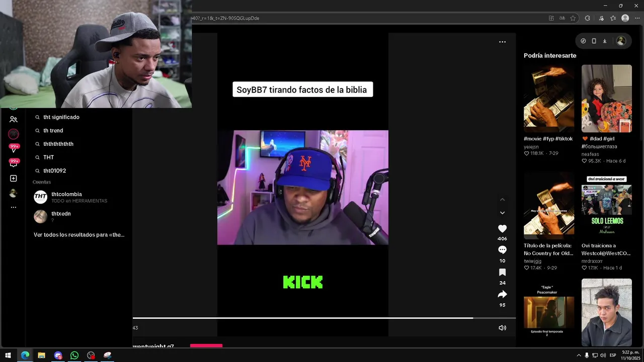Open messages icon with 99+ badge
The image size is (644, 362).
pos(14,163)
